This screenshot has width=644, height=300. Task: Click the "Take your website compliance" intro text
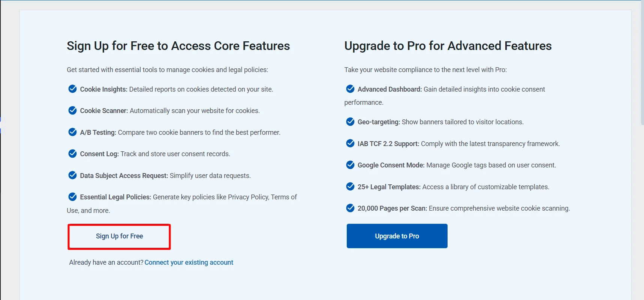point(425,70)
